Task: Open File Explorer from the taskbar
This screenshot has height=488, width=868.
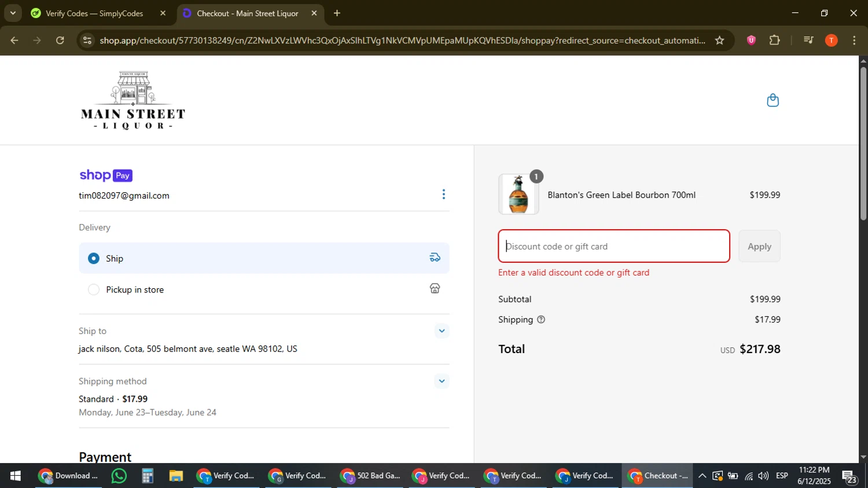Action: click(176, 476)
